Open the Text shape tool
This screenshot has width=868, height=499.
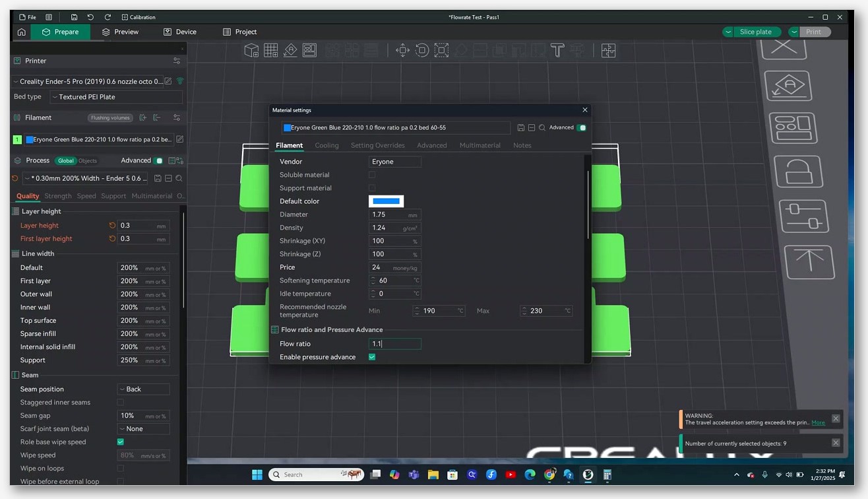557,50
